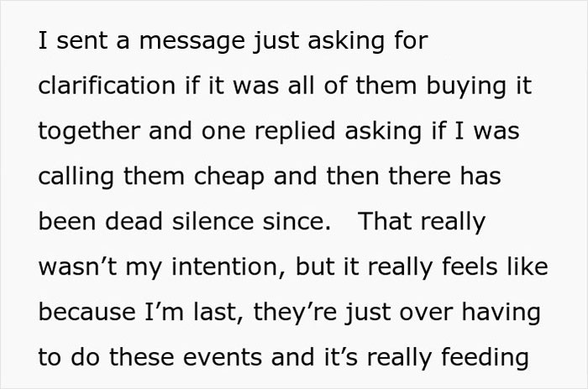Click the word "they're"
The image size is (588, 389).
coord(295,313)
